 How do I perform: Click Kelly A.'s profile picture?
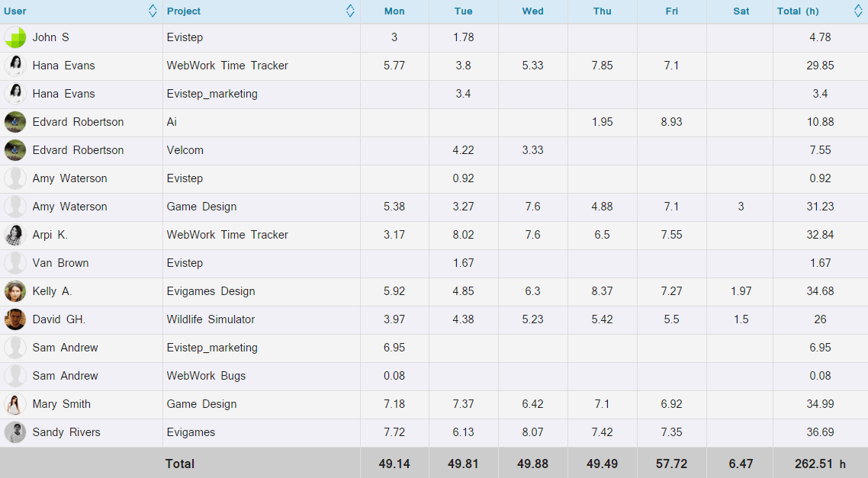(14, 291)
